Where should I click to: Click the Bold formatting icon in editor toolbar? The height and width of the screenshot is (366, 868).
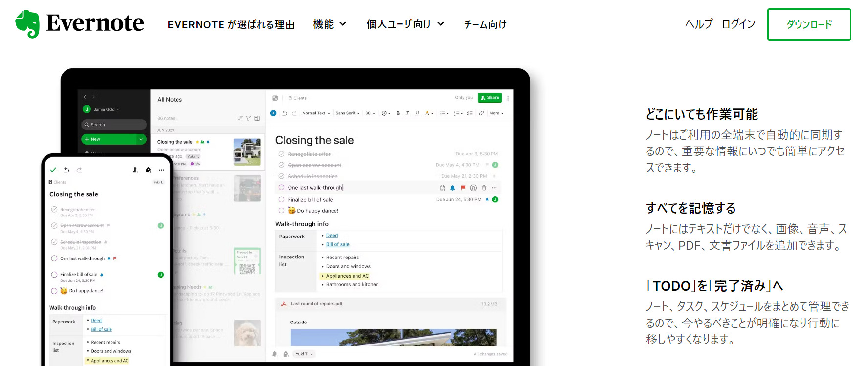point(398,113)
